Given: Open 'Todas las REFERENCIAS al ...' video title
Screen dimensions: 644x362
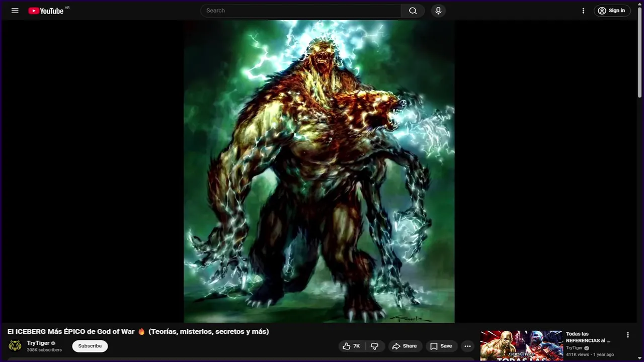Looking at the screenshot, I should click(x=588, y=337).
